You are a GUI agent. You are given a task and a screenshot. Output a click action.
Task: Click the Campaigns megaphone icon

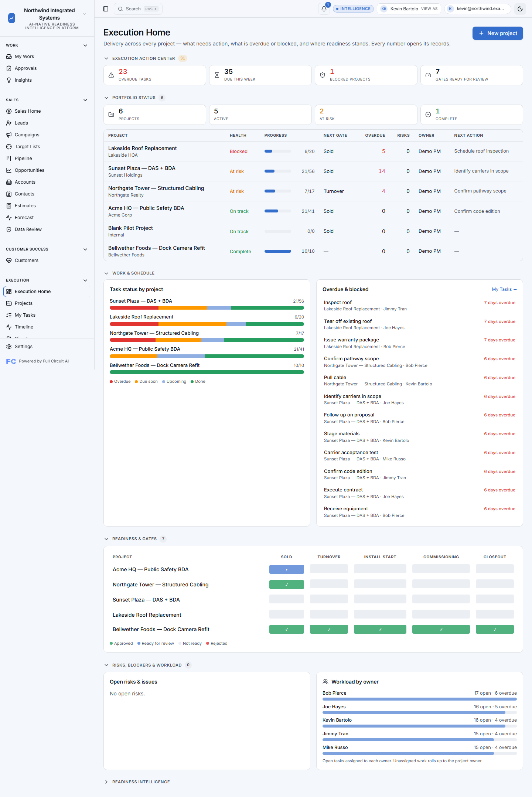pyautogui.click(x=9, y=135)
